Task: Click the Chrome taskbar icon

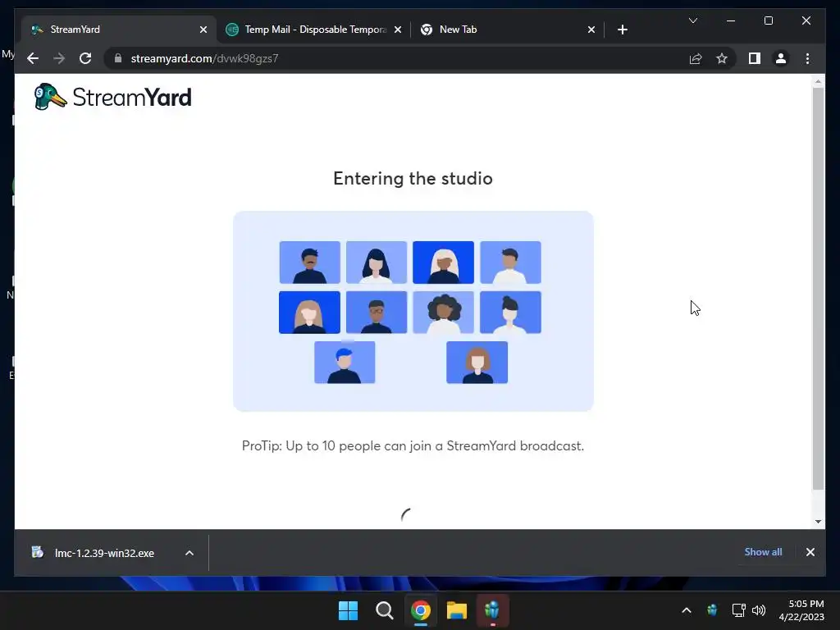Action: tap(421, 610)
